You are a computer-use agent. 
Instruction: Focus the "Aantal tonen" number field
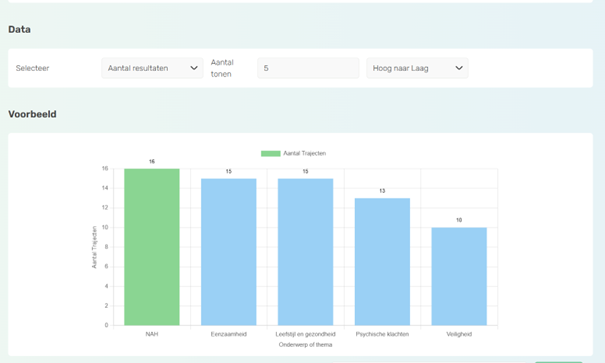(x=308, y=68)
